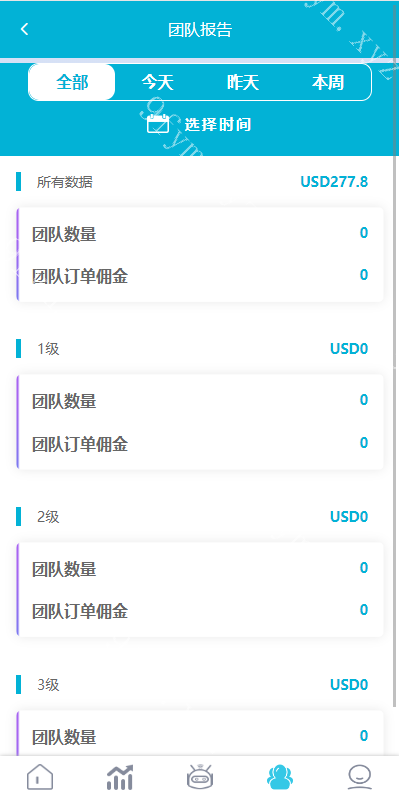Select the team icon in bottom navigation
The height and width of the screenshot is (794, 399).
280,776
